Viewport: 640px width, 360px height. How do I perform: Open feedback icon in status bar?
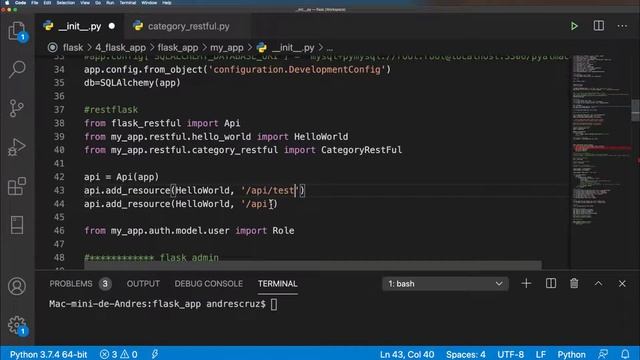(x=603, y=354)
